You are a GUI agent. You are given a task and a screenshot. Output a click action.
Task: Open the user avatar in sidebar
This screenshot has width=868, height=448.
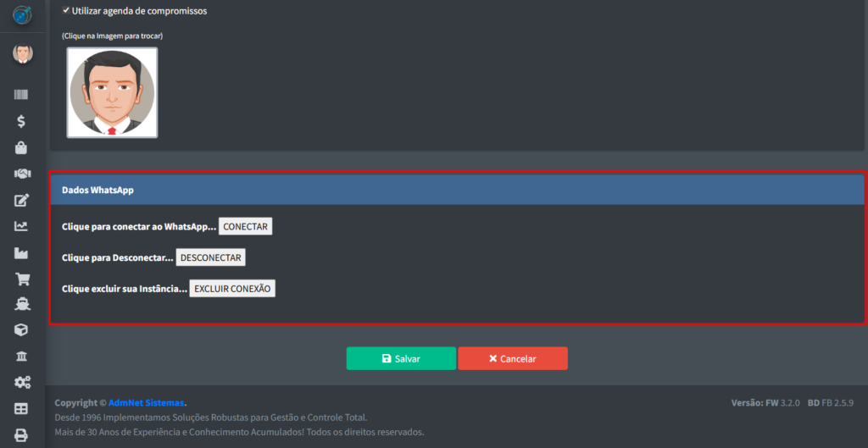click(x=22, y=54)
